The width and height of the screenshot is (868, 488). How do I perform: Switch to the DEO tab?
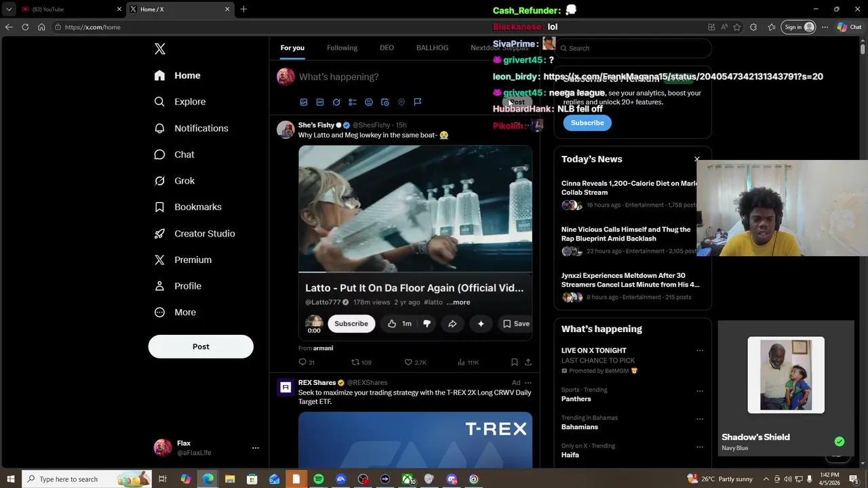point(387,48)
